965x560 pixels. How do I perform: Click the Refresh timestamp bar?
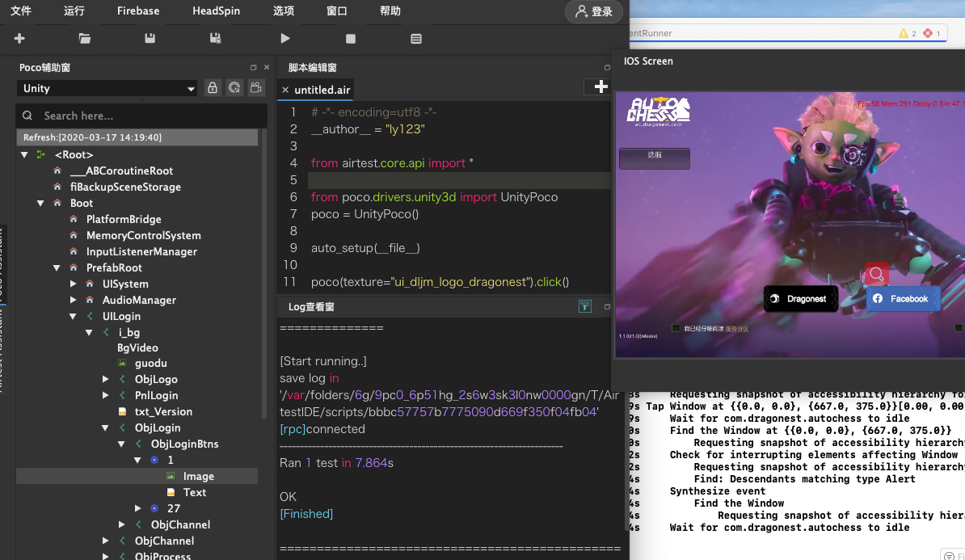(x=137, y=137)
